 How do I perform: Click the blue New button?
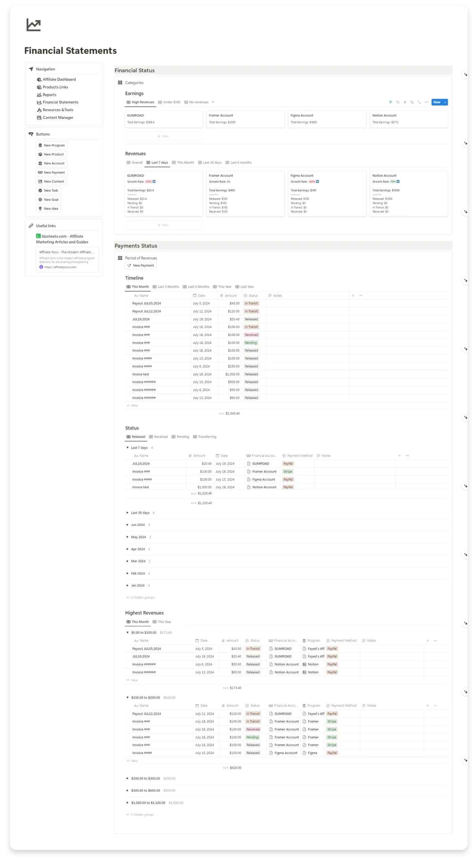[436, 102]
